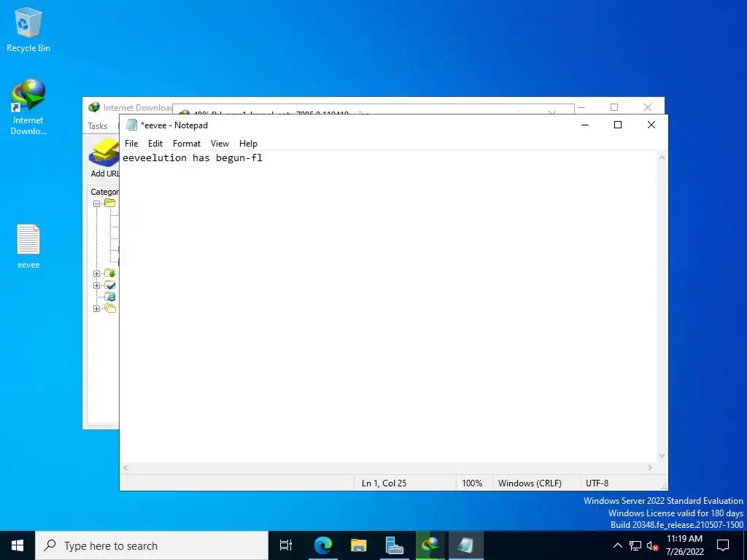This screenshot has width=747, height=560.
Task: Minimize the Internet Download Manager window
Action: pyautogui.click(x=581, y=107)
